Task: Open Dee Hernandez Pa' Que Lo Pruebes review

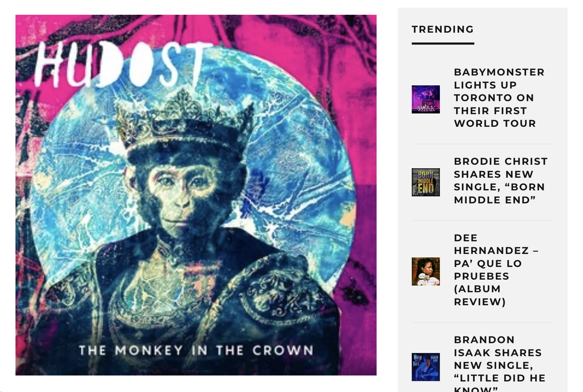Action: coord(496,270)
